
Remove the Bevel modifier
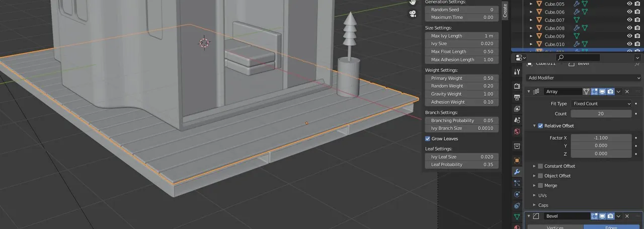[627, 216]
